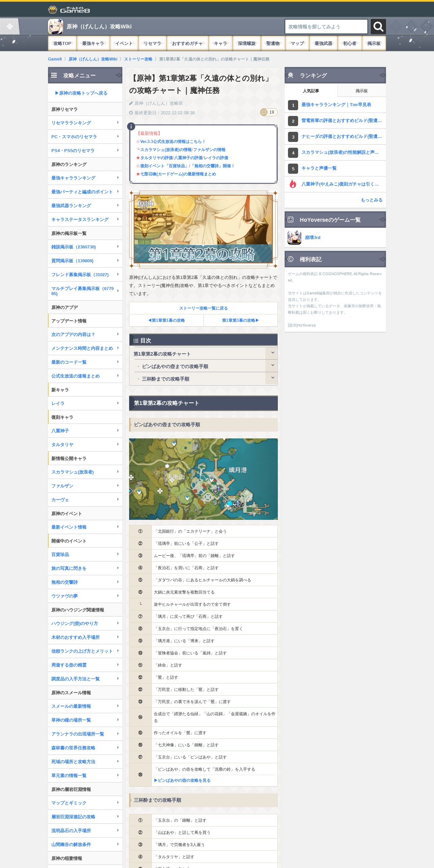Image resolution: width=434 pixels, height=868 pixels.
Task: Click the flame icon beside 八重神子 ranking
Action: click(293, 184)
